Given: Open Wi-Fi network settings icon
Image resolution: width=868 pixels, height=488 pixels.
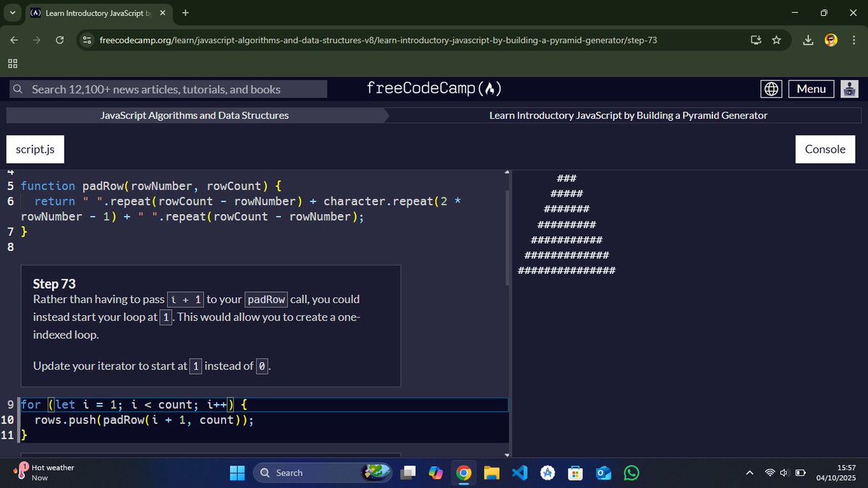Looking at the screenshot, I should coord(770,473).
